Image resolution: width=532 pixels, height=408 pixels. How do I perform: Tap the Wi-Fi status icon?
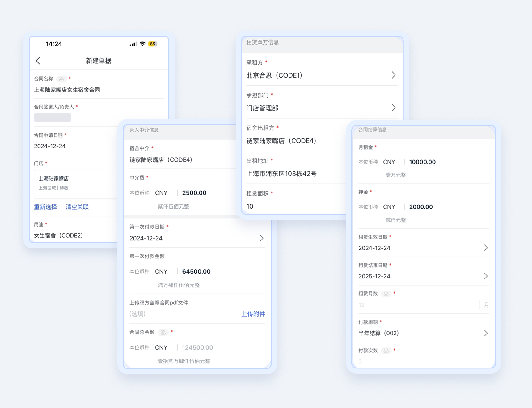click(x=142, y=44)
